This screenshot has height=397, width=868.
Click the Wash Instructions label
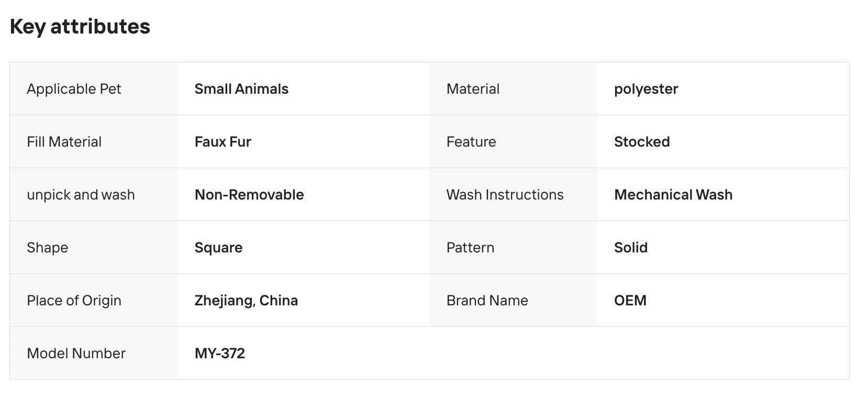click(505, 195)
